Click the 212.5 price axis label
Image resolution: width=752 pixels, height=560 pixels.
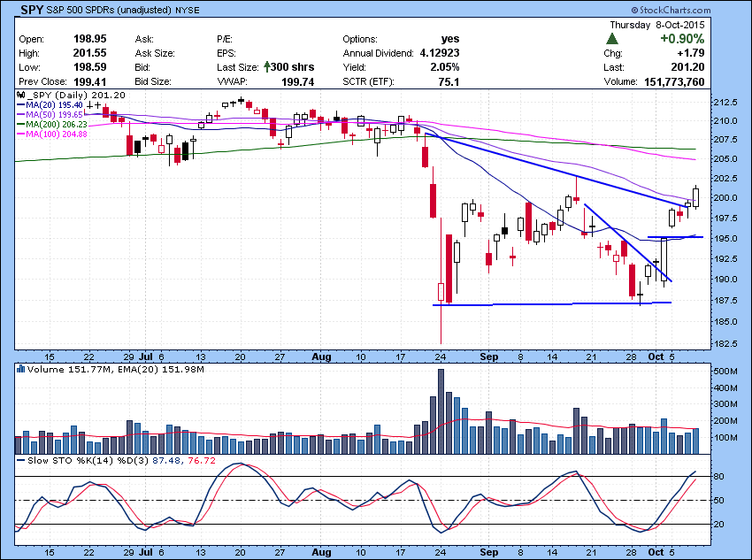(x=725, y=102)
